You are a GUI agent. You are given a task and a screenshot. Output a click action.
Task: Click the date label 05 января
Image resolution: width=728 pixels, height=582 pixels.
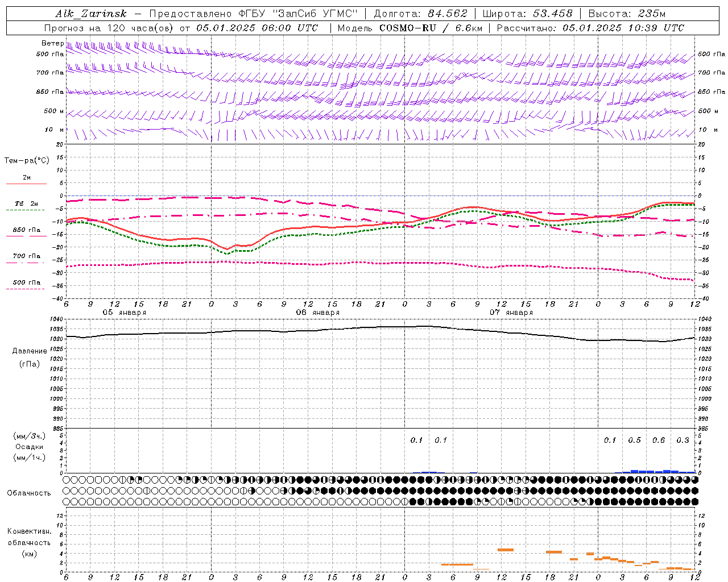[x=124, y=313]
